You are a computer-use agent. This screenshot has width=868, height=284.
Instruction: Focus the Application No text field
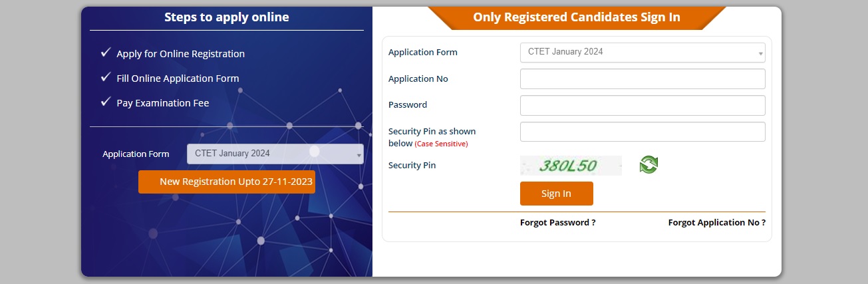(x=642, y=79)
